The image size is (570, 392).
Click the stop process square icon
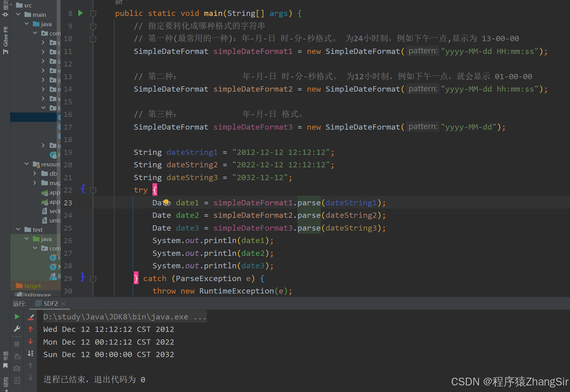17,344
